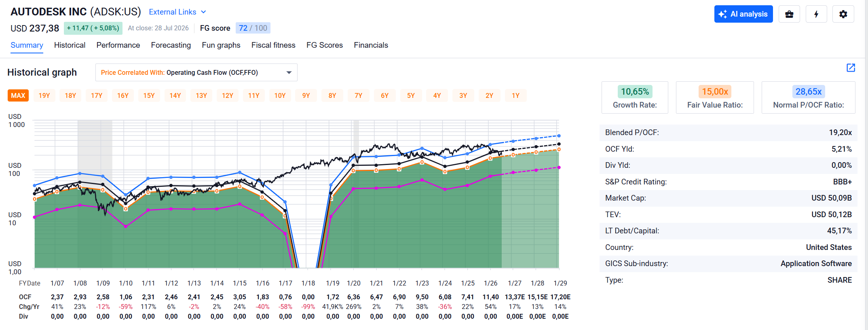Open Price Correlated With dropdown
868x330 pixels.
[x=196, y=72]
